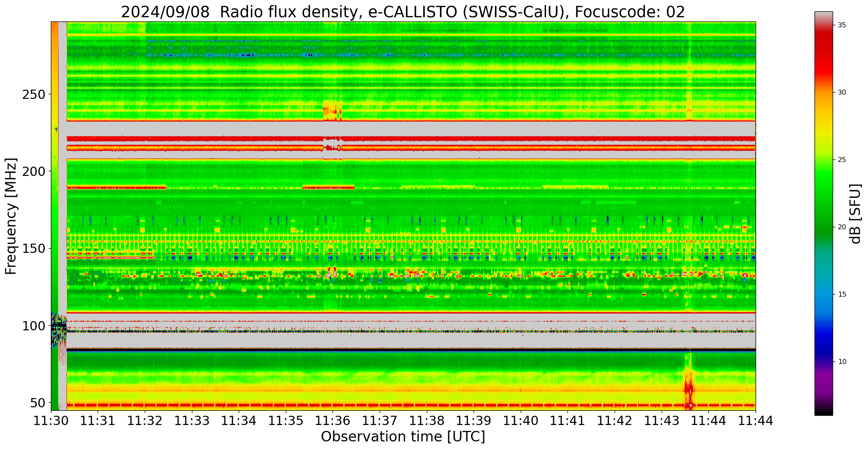Image resolution: width=868 pixels, height=449 pixels.
Task: Click the 50 frequency tick label
Action: click(37, 403)
